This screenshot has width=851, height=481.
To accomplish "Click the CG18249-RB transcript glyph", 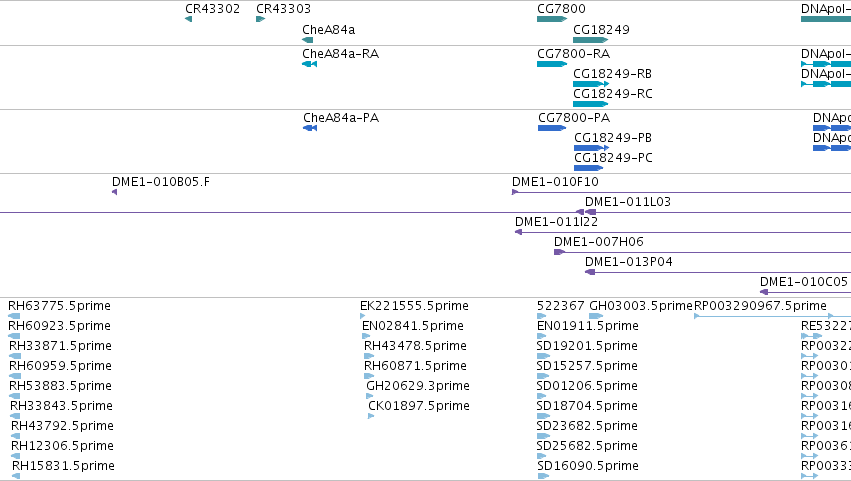I will point(590,84).
